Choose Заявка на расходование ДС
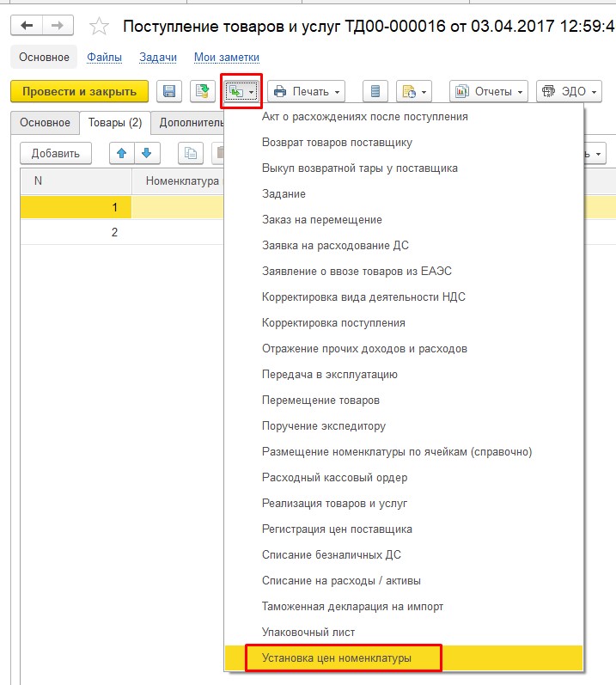 point(404,246)
